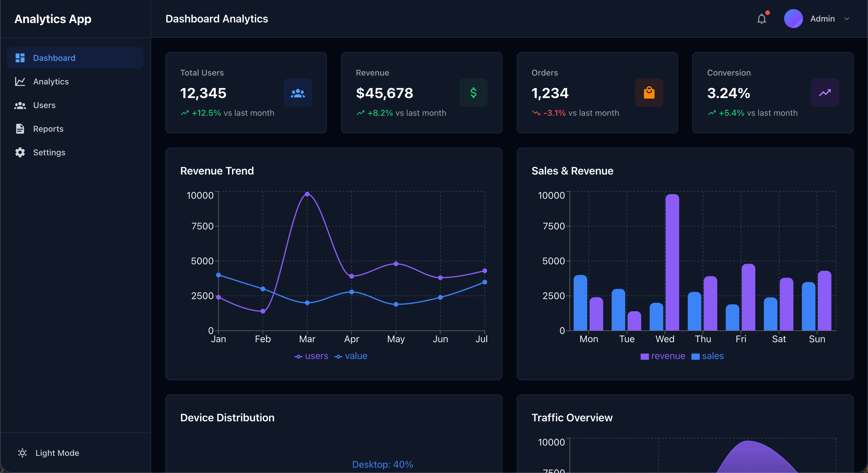Click the Dashboard grid icon in sidebar
The width and height of the screenshot is (868, 473).
pyautogui.click(x=20, y=58)
